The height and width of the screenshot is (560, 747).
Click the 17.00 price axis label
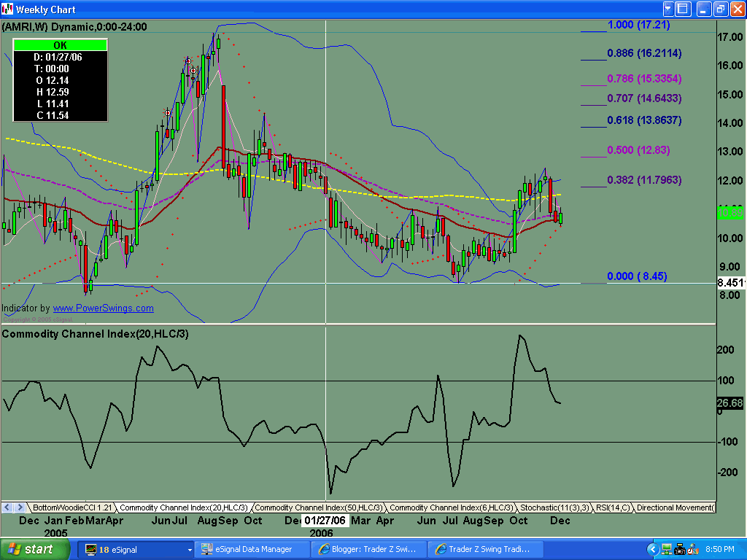[x=730, y=37]
